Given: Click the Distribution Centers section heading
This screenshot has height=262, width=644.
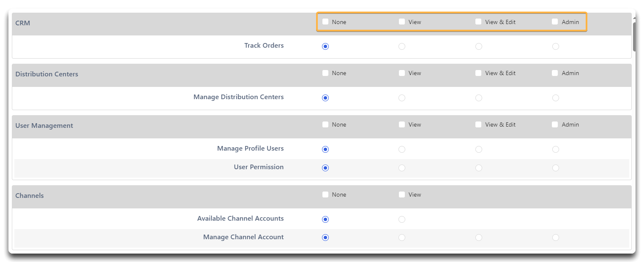Looking at the screenshot, I should tap(47, 74).
